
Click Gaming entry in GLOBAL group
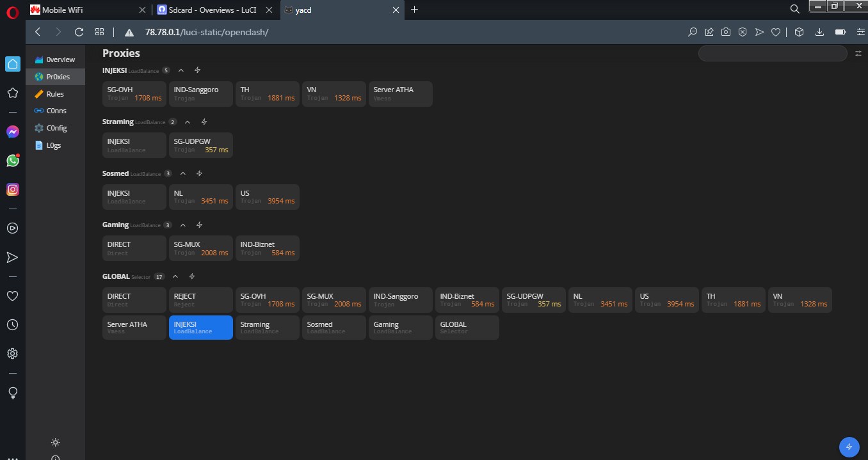point(401,327)
